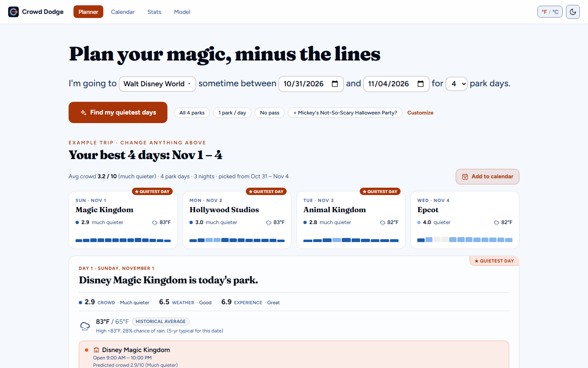The image size is (588, 368).
Task: Click Find my quietest days button
Action: pyautogui.click(x=118, y=112)
